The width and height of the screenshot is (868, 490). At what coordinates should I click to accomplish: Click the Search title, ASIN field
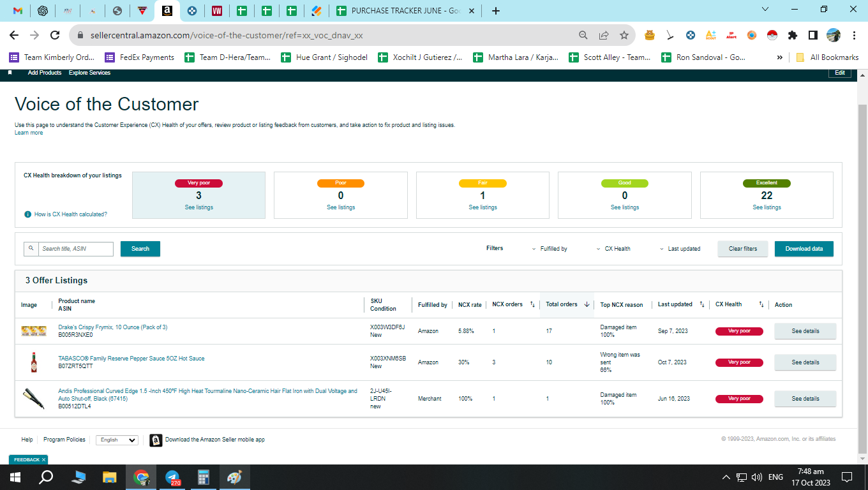tap(75, 249)
